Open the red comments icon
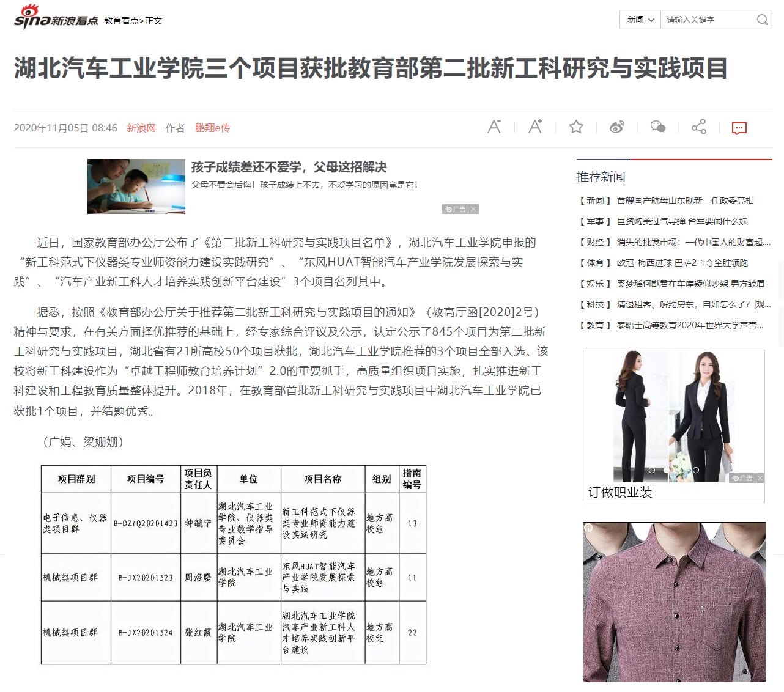 pyautogui.click(x=739, y=128)
